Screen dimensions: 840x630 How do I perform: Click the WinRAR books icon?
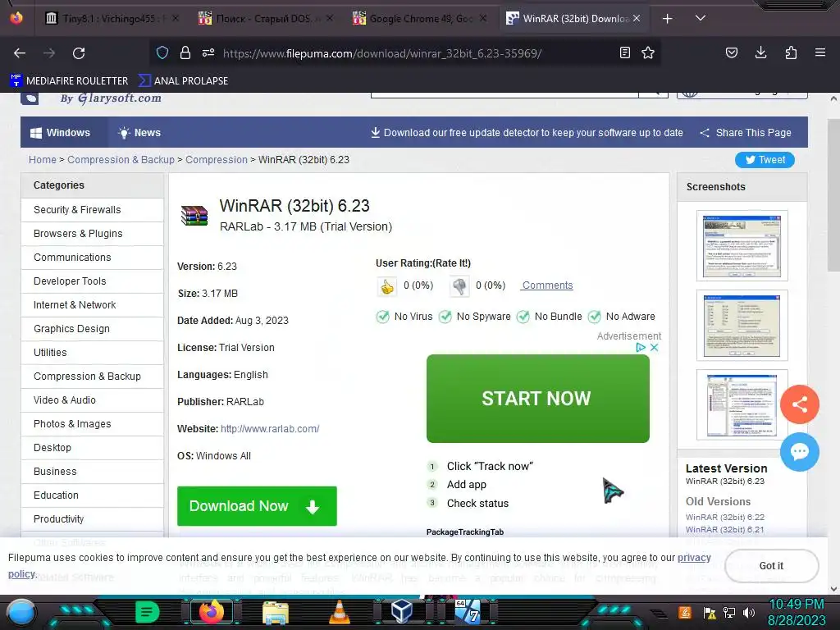pos(194,216)
